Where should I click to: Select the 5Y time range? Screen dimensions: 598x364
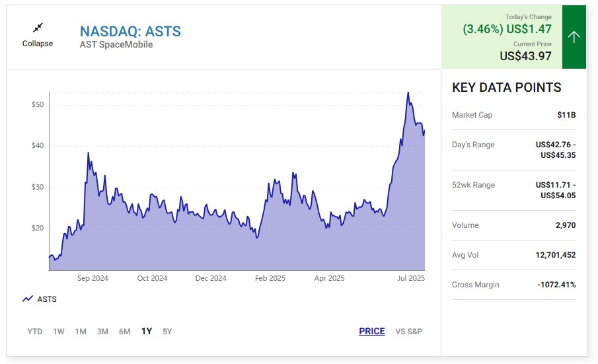167,332
